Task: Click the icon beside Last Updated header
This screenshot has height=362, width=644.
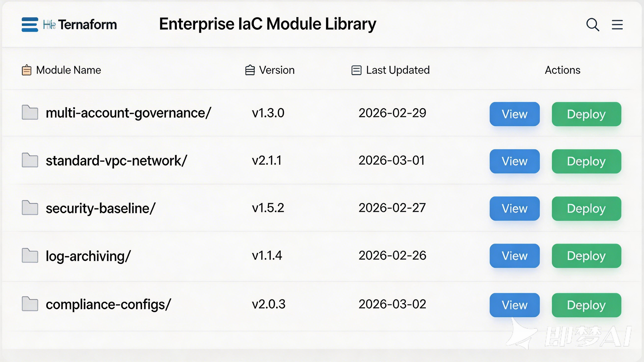Action: [x=356, y=70]
